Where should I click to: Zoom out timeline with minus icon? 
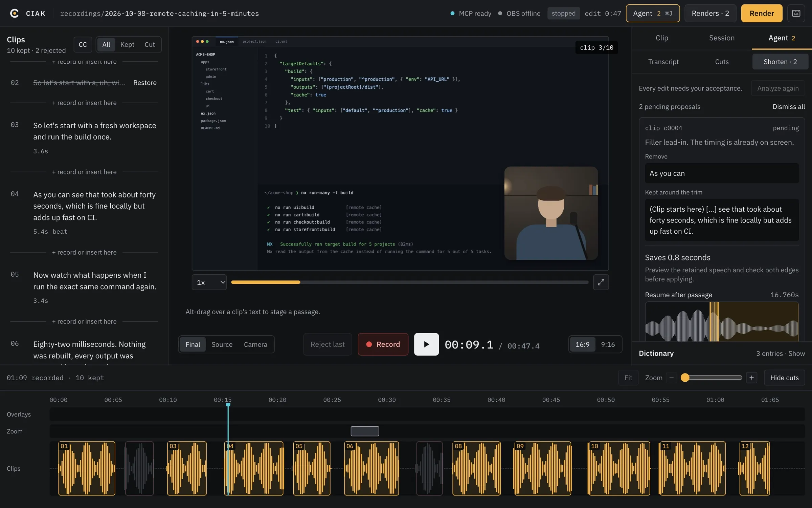pyautogui.click(x=672, y=378)
